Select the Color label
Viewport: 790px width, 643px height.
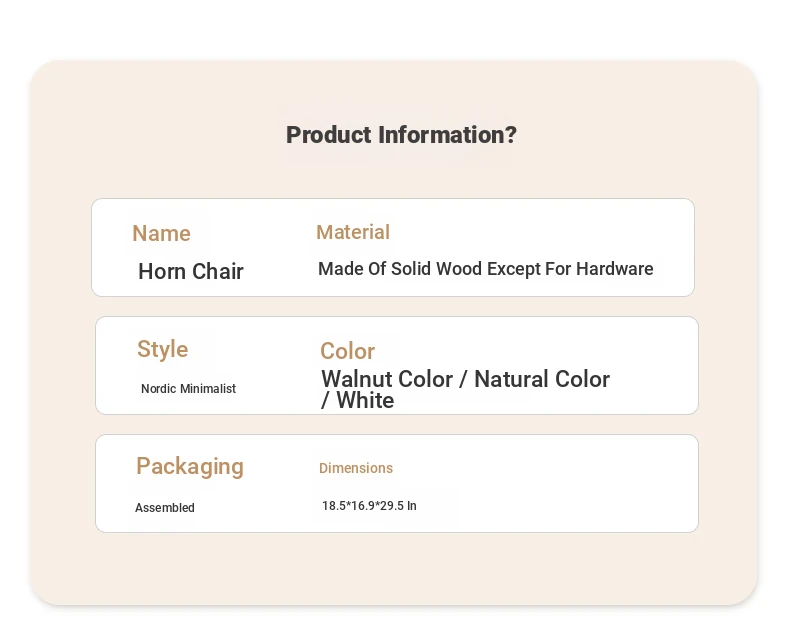pos(347,351)
